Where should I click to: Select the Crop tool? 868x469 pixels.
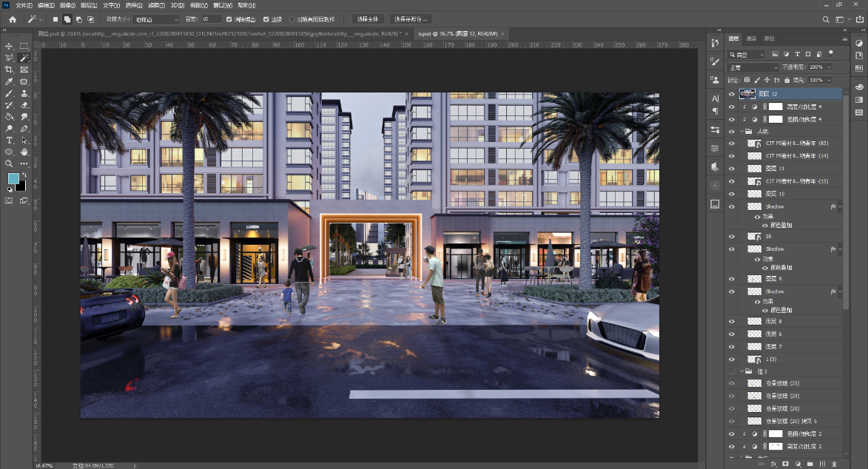(9, 70)
